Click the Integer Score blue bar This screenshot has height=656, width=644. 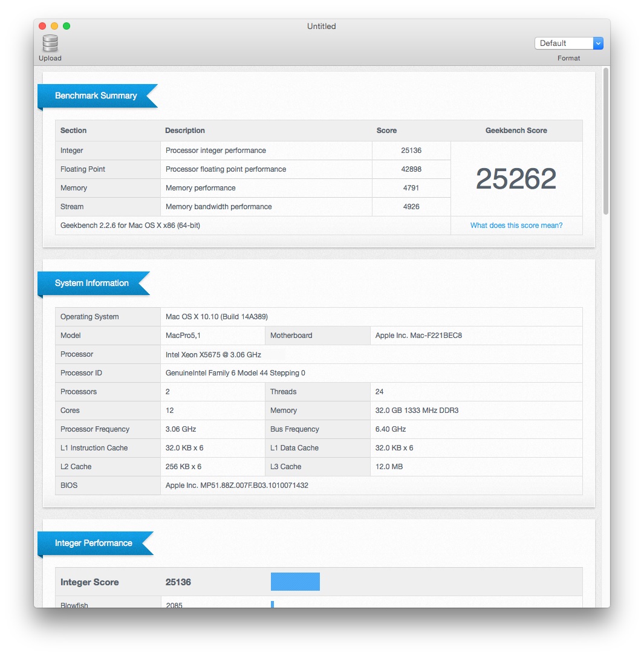(295, 582)
